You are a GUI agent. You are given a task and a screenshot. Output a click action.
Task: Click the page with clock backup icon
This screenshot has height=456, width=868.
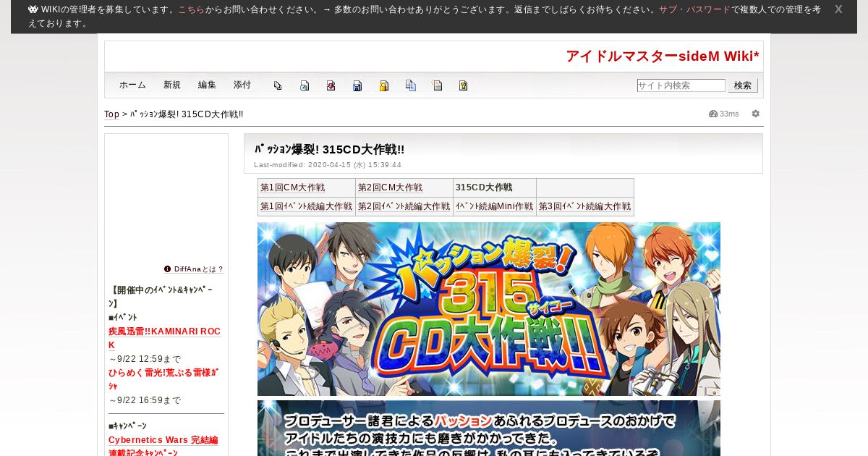pyautogui.click(x=305, y=85)
